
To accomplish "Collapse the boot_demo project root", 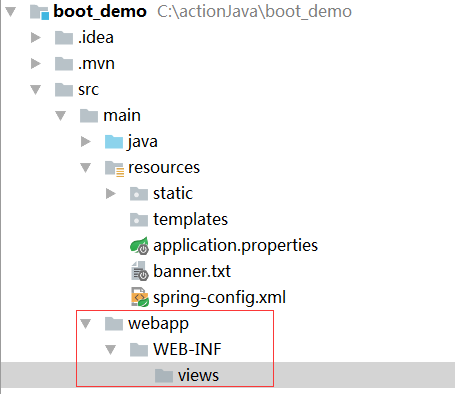I will click(x=11, y=12).
